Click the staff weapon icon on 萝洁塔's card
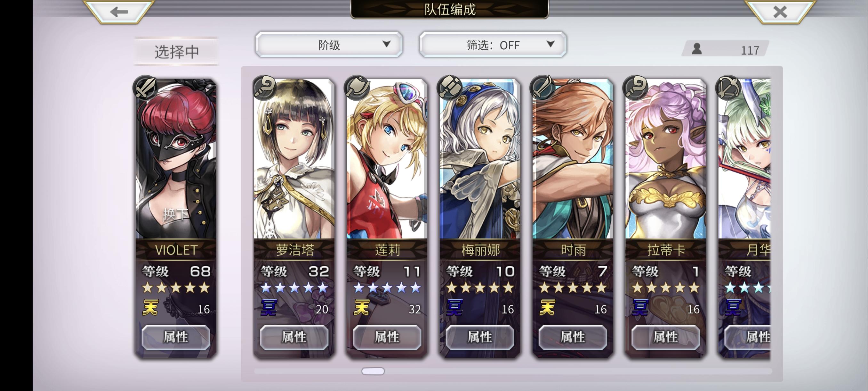Screen dimensions: 868x391 [264, 87]
